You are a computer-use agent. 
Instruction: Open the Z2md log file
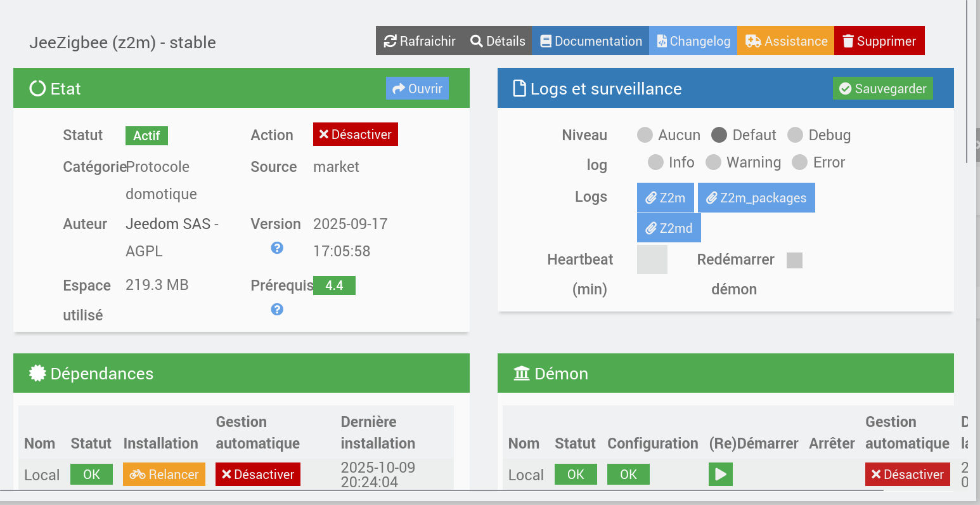click(x=669, y=228)
